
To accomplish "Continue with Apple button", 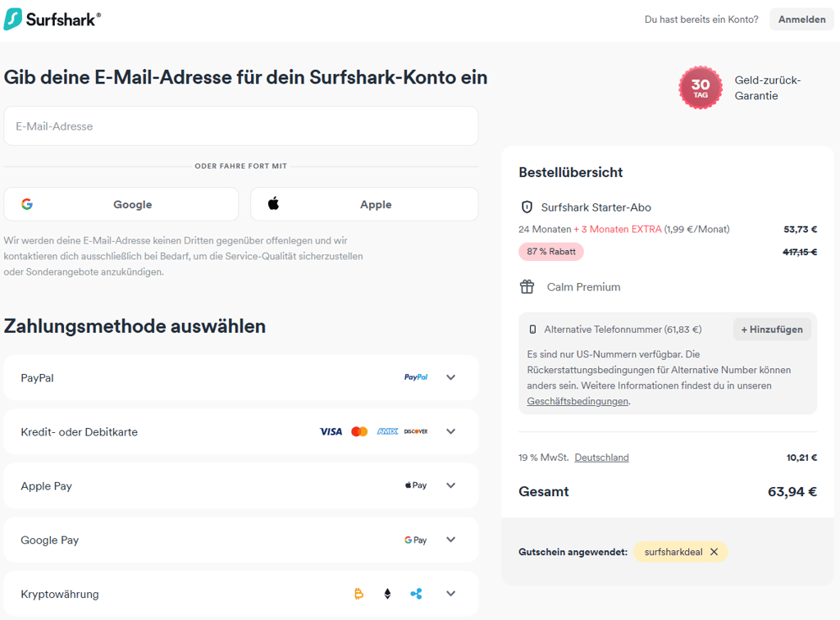I will [364, 204].
